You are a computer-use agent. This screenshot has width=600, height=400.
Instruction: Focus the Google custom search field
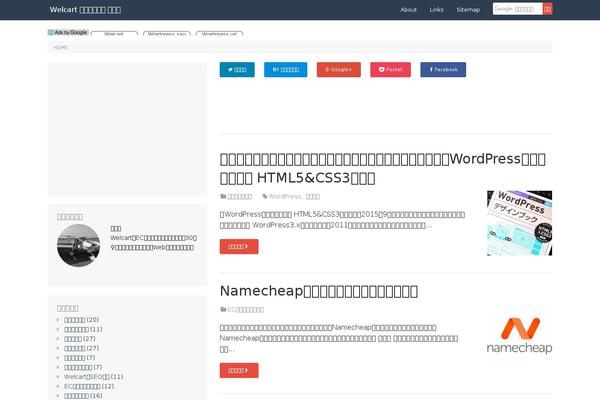pos(517,9)
